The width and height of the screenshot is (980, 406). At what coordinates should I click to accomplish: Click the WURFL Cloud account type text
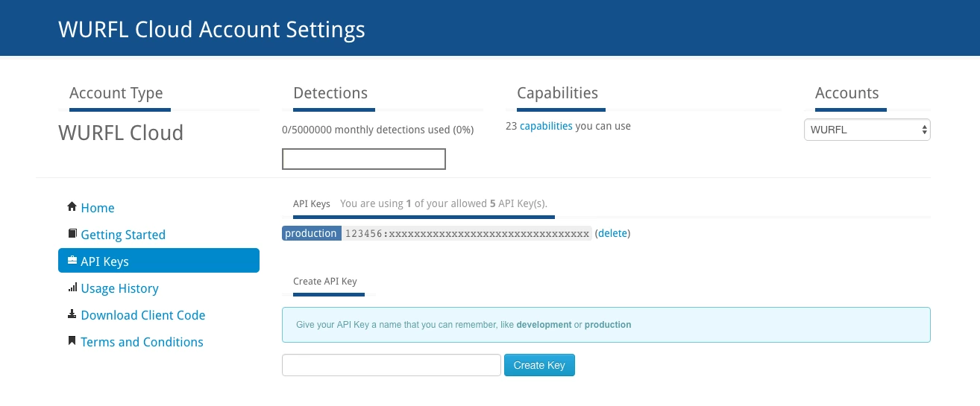[121, 133]
